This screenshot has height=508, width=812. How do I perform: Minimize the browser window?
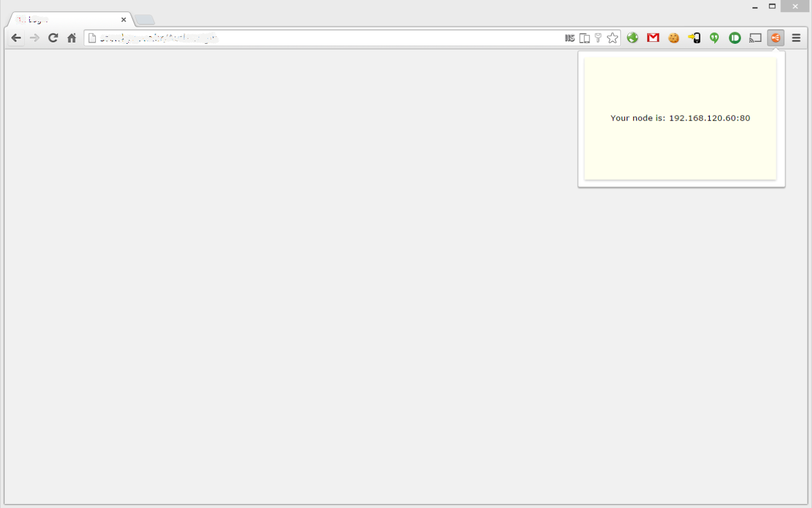pos(755,6)
